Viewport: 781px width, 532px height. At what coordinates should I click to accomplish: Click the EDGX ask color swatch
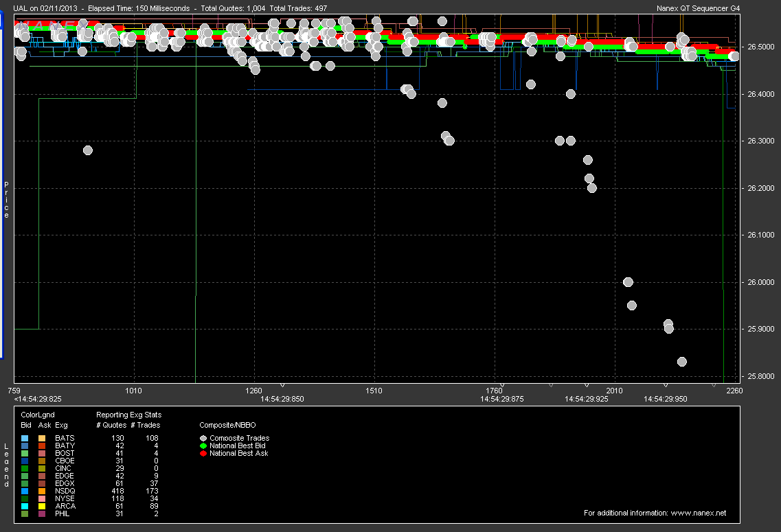pyautogui.click(x=42, y=483)
